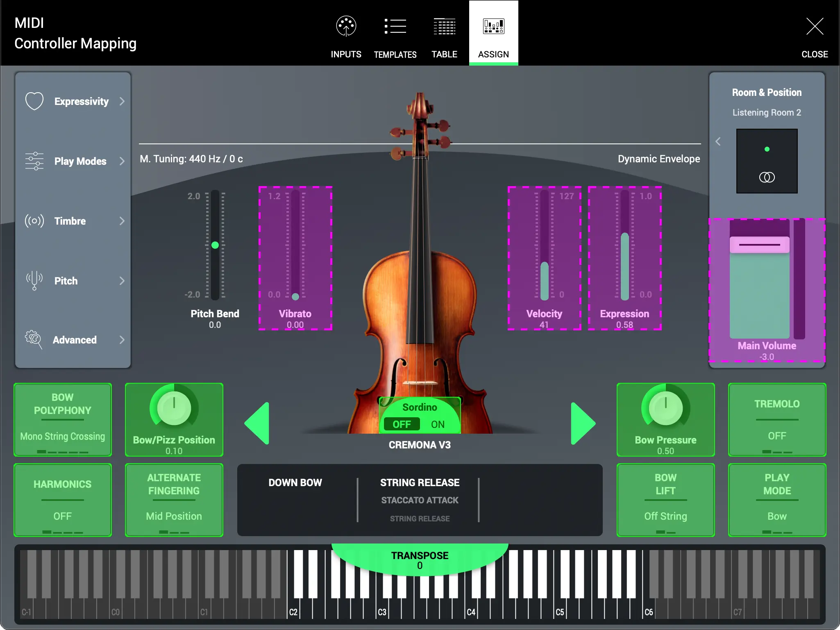Open the Timbre panel icon

coord(34,221)
